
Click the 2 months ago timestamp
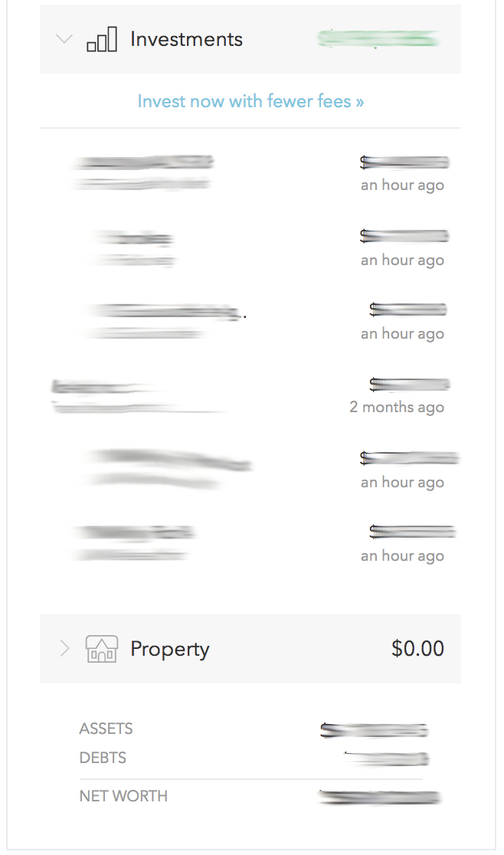point(397,407)
